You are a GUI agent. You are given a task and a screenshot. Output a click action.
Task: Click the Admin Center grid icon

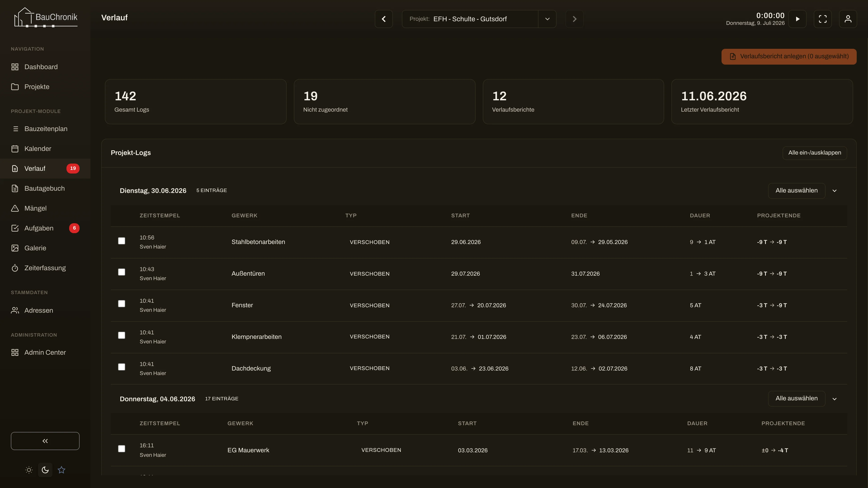(15, 352)
